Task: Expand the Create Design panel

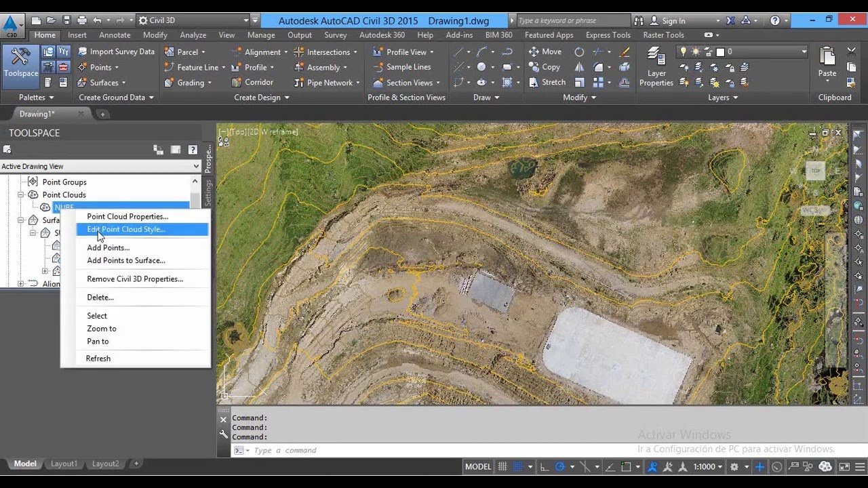Action: tap(262, 98)
